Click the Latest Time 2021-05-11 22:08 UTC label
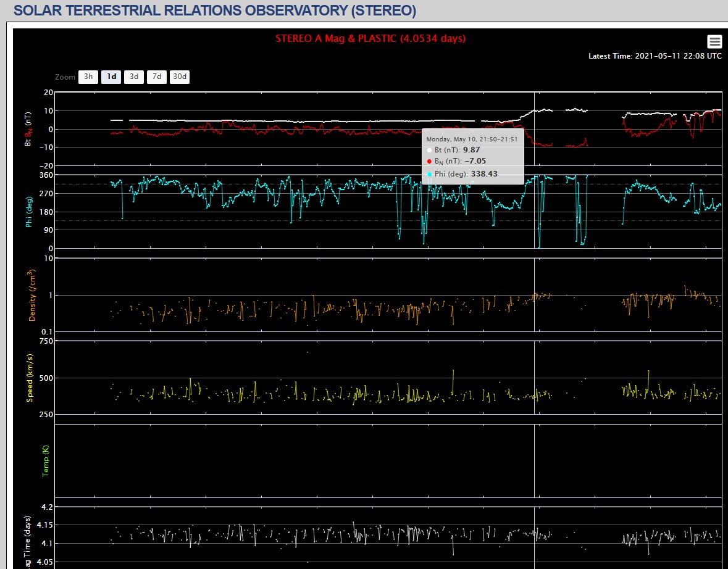The height and width of the screenshot is (569, 728). coord(655,56)
